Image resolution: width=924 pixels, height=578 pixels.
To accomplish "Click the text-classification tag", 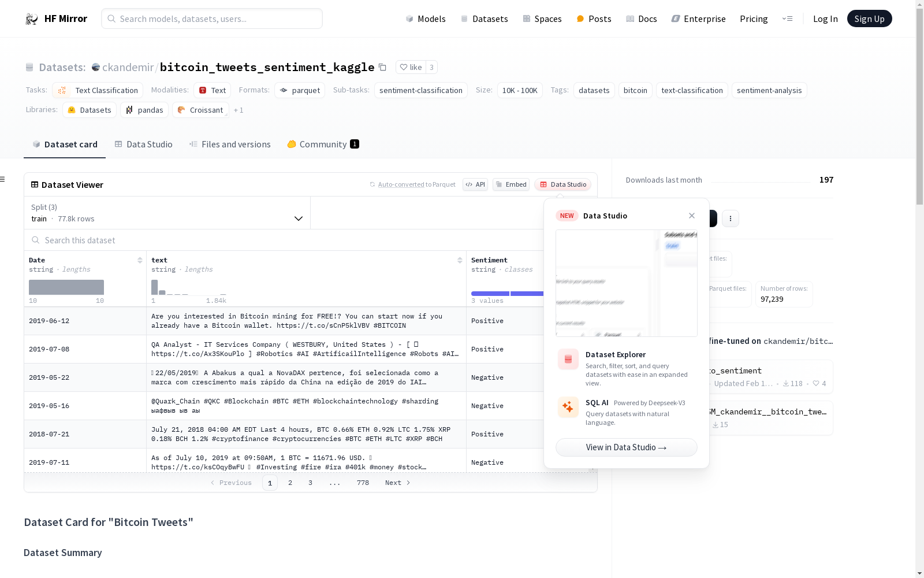I will pyautogui.click(x=692, y=90).
